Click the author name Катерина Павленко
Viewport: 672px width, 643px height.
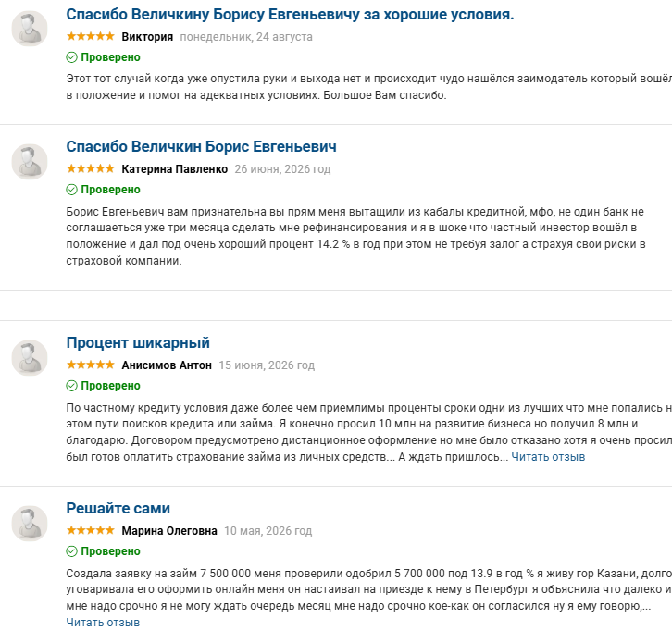(x=174, y=169)
